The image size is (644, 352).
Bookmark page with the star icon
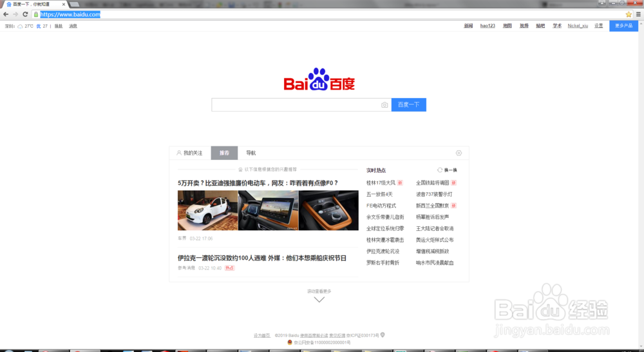629,14
